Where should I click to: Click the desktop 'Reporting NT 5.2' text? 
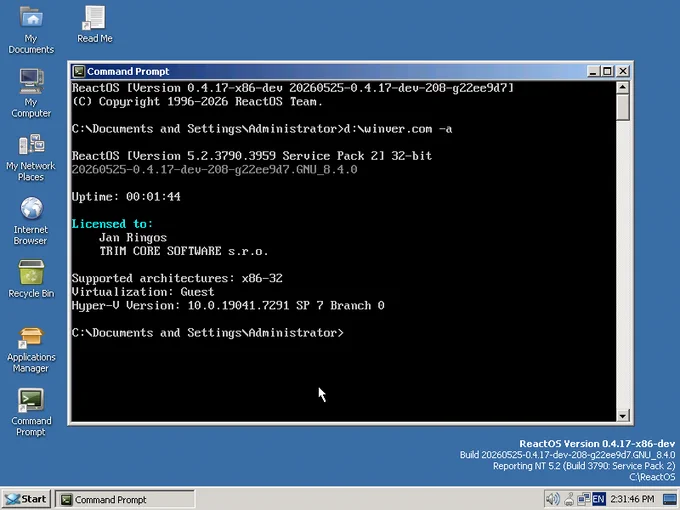[x=584, y=466]
